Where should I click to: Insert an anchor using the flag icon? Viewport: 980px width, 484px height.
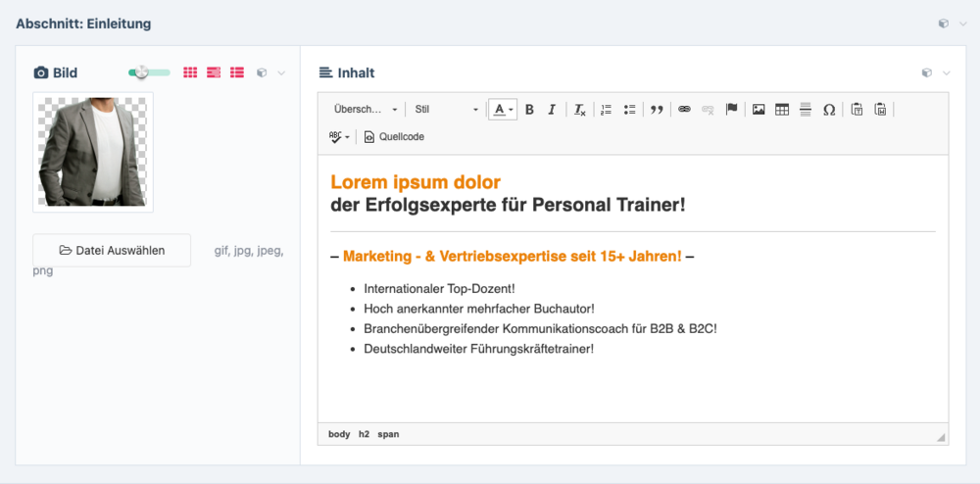(x=731, y=110)
